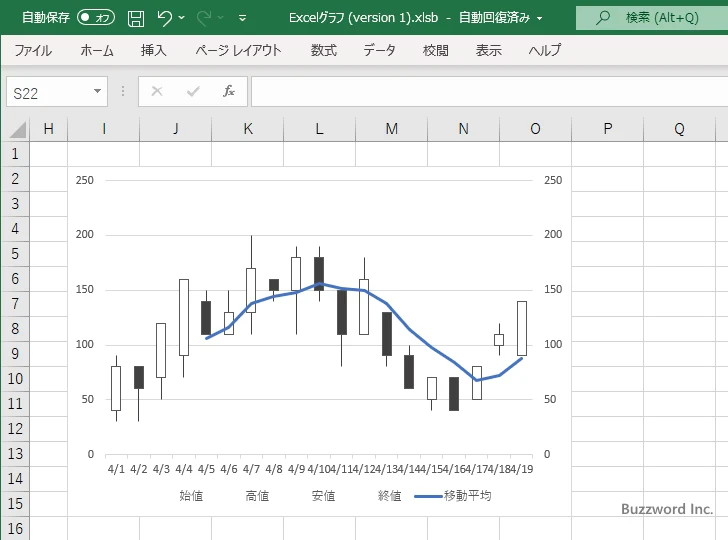The height and width of the screenshot is (540, 728).
Task: Open the Redo history dropdown arrow
Action: pyautogui.click(x=221, y=18)
